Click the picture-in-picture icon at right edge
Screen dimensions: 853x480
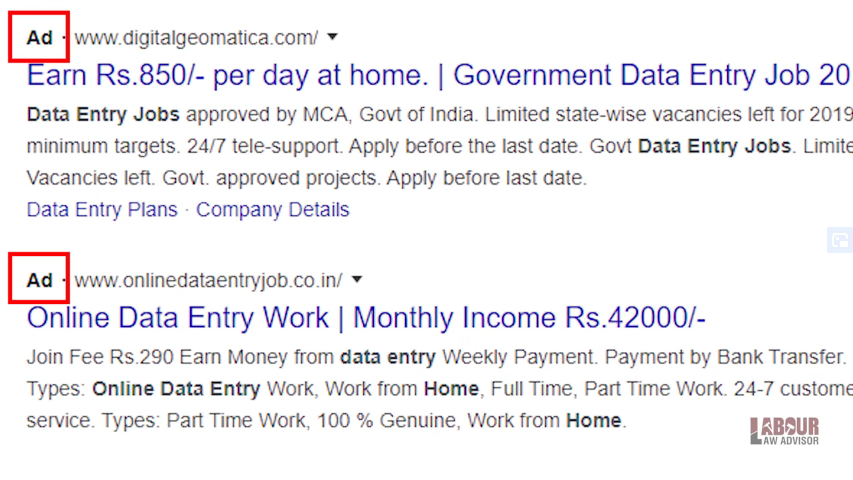pos(840,240)
